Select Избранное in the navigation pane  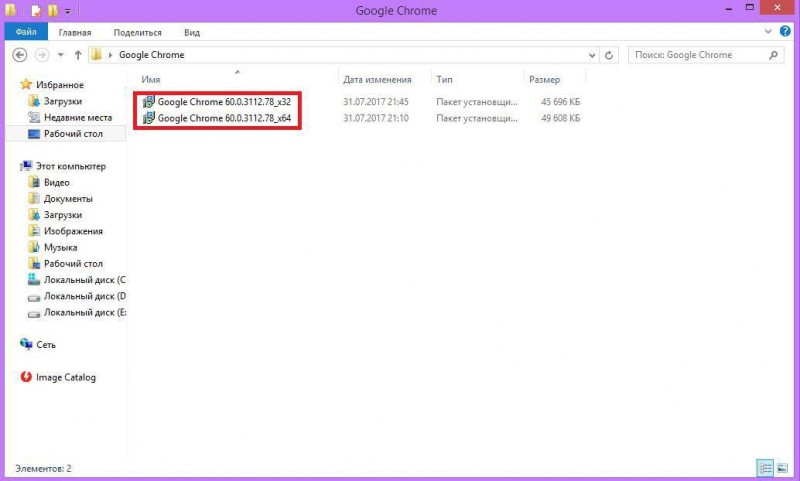60,85
